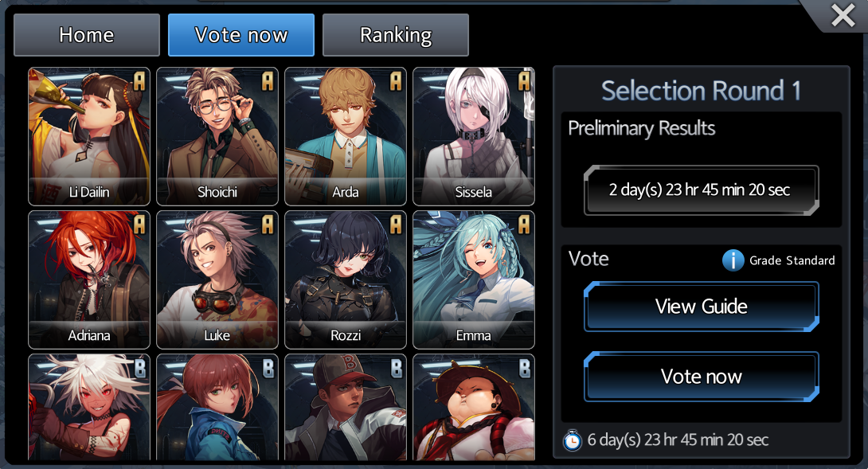Select white-haired B-grade character with red eyes
The image size is (868, 469).
point(89,408)
